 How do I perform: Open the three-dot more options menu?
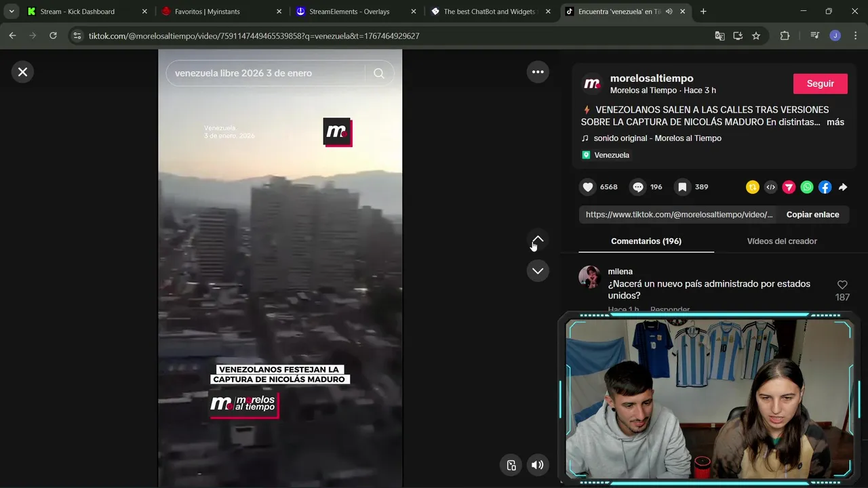(x=538, y=72)
